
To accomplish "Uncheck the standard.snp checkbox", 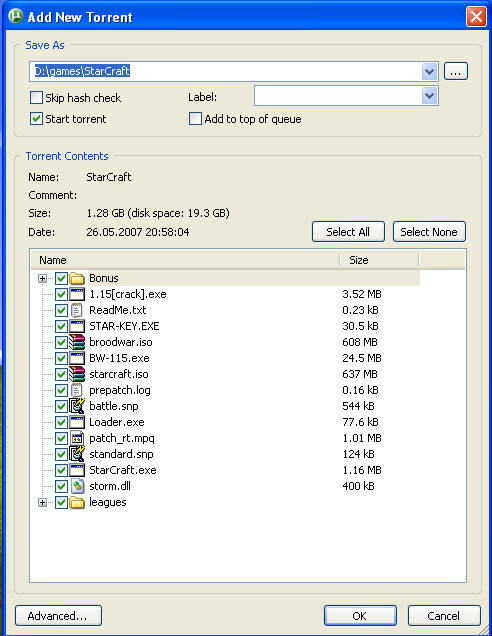I will [x=61, y=454].
